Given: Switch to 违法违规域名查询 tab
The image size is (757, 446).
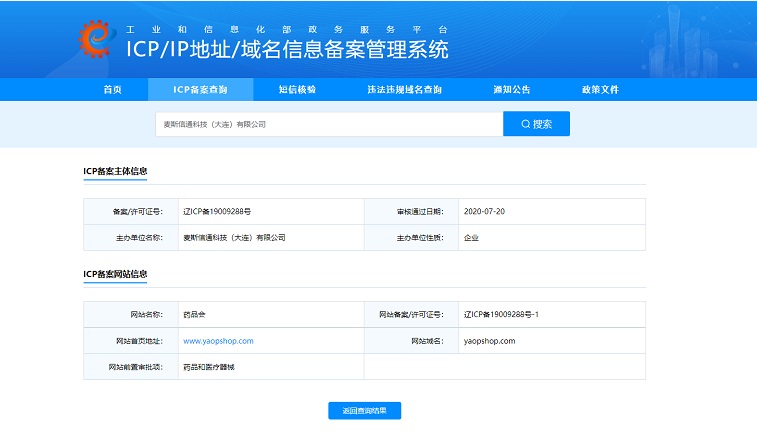Looking at the screenshot, I should [404, 90].
